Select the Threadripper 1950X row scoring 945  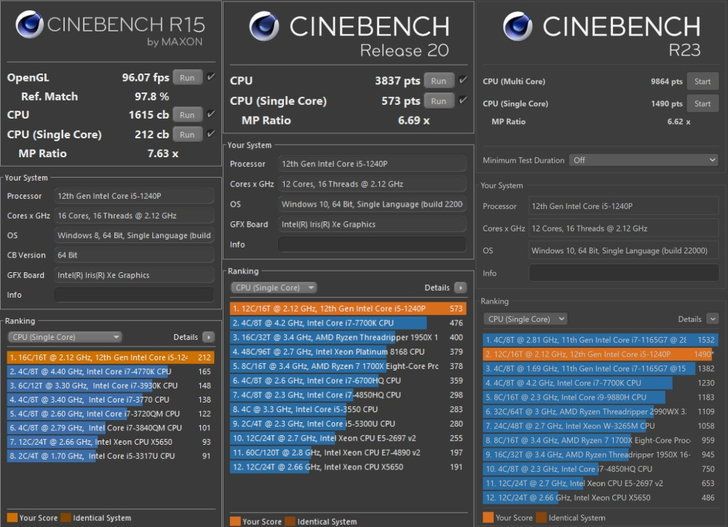[x=600, y=455]
